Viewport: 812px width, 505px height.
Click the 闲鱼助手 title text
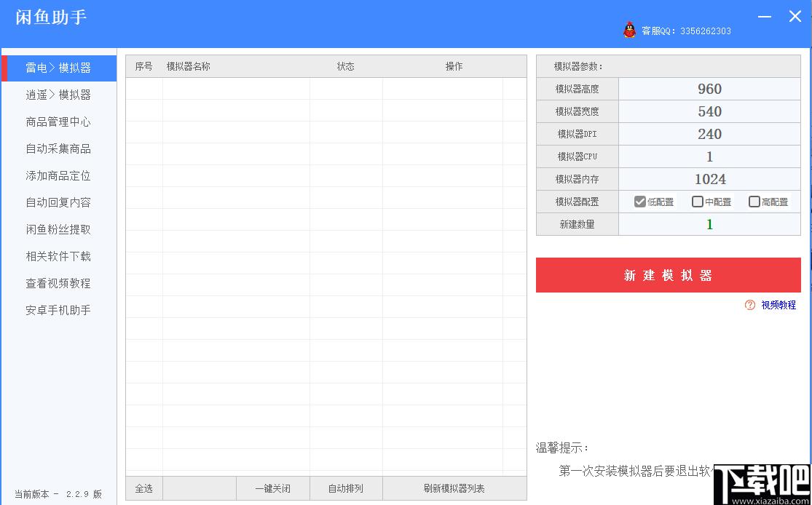coord(51,17)
